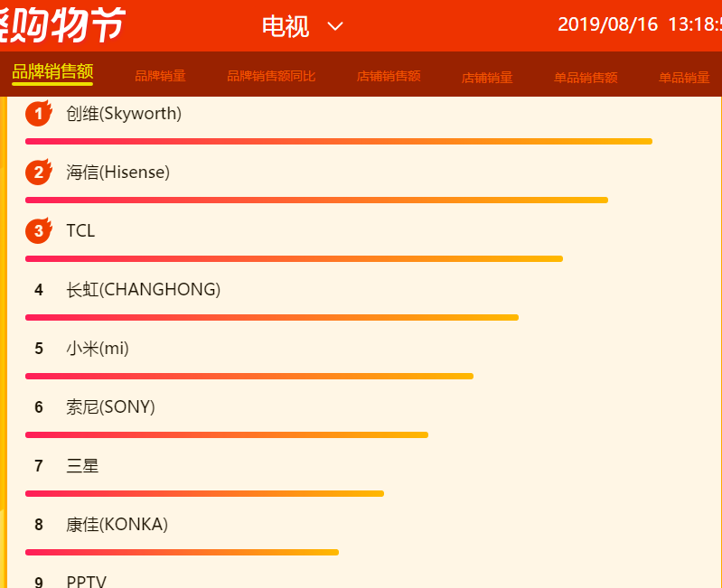Click the TCL brand name
The image size is (722, 588).
point(80,231)
